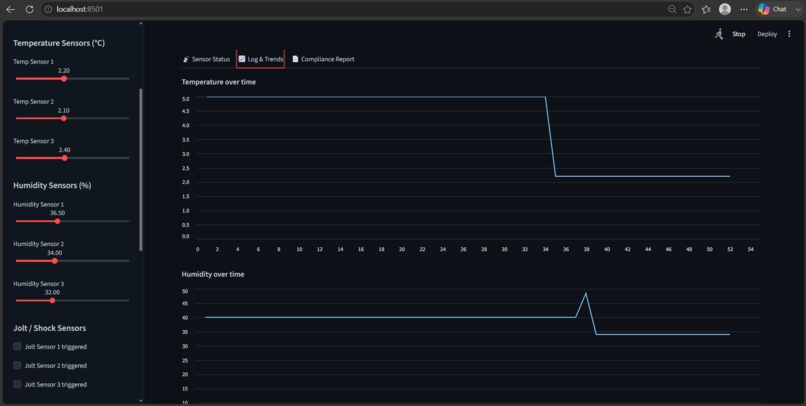Stop the running Streamlit app
The image size is (806, 406).
pyautogui.click(x=739, y=34)
